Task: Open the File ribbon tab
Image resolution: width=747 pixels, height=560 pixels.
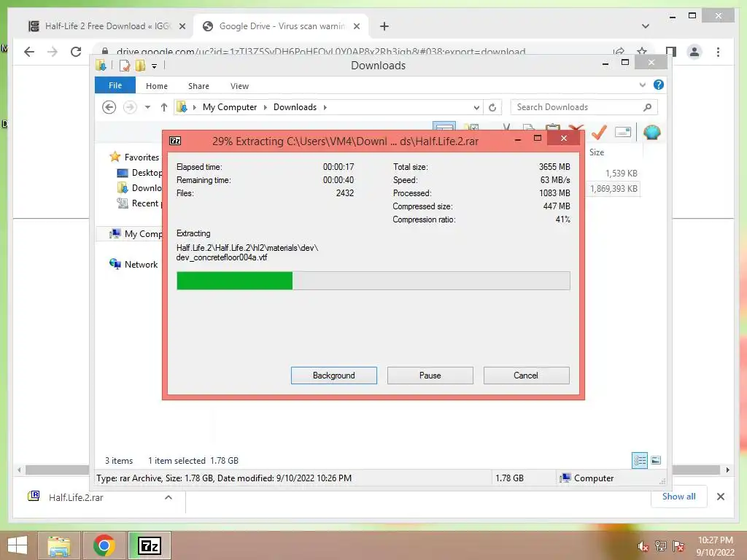Action: click(115, 85)
